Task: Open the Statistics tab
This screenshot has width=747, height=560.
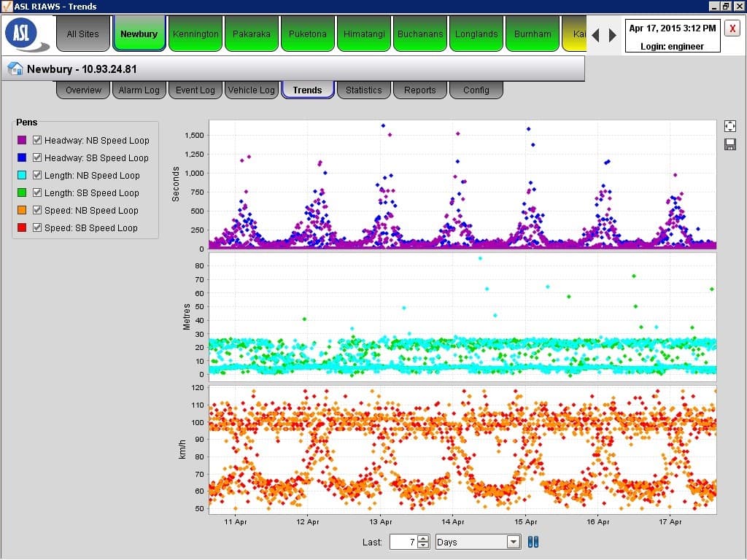Action: tap(363, 90)
